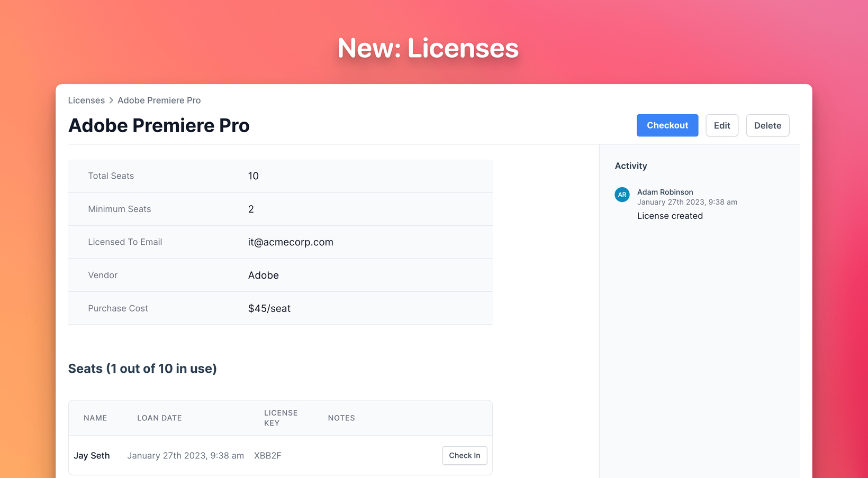The width and height of the screenshot is (868, 478).
Task: Click the LOAN DATE column header
Action: tap(159, 418)
